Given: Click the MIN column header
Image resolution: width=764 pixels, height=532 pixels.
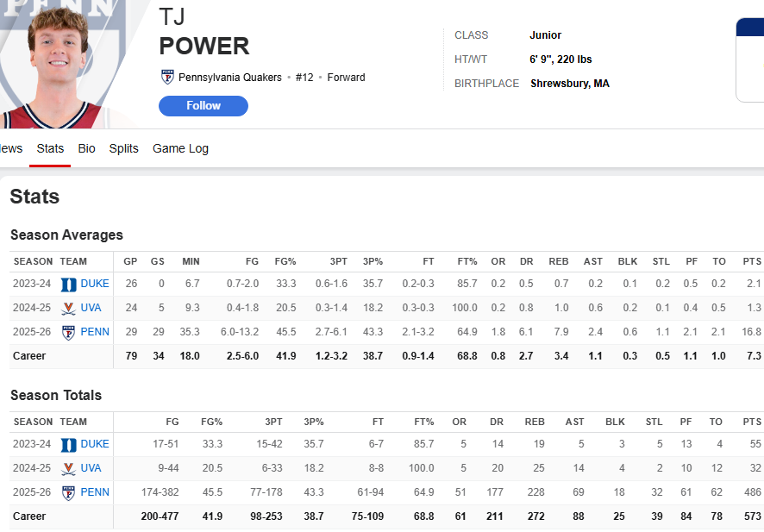Looking at the screenshot, I should coord(191,261).
